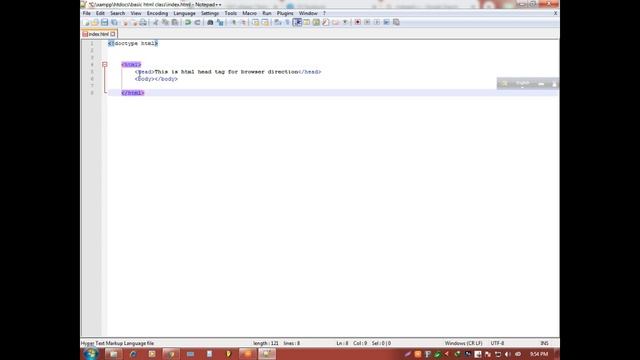Click the green Undo arrow icon
The image size is (640, 360).
click(188, 22)
